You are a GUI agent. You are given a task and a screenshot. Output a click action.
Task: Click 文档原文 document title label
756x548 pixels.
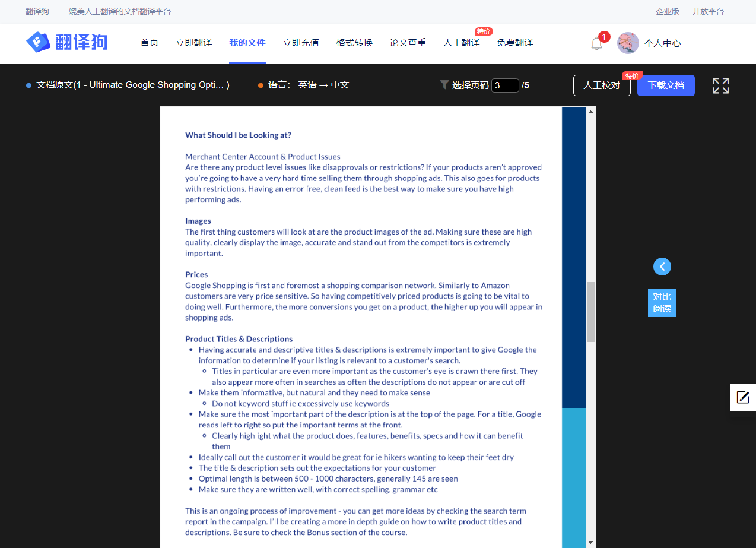[133, 85]
